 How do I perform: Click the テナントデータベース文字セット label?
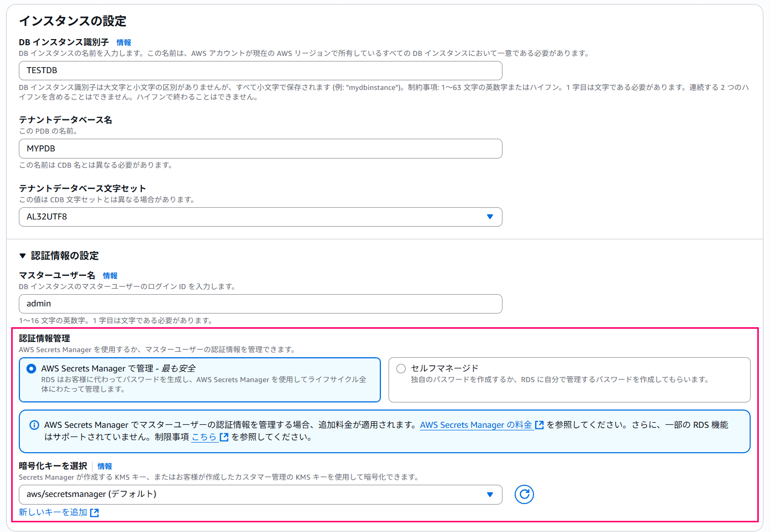(x=82, y=189)
